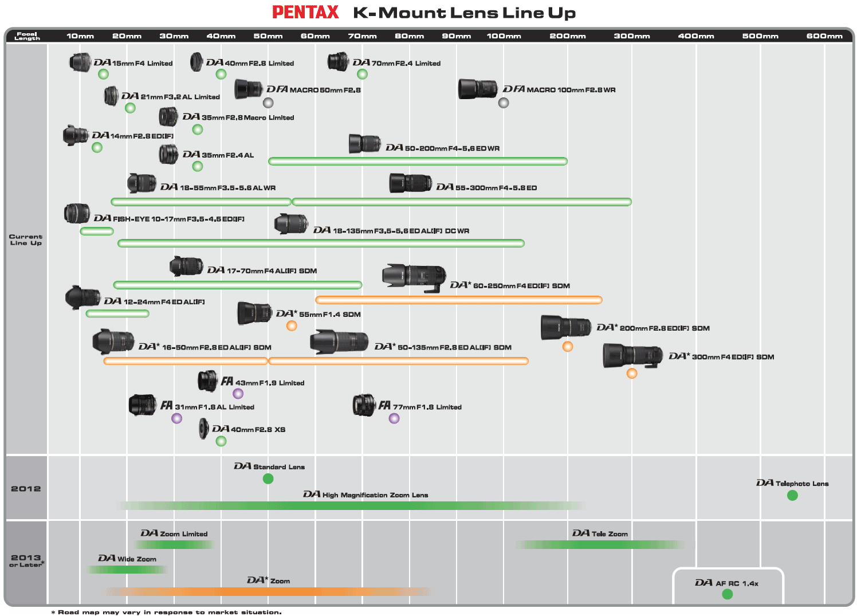Select the DA* 55mm F1.4 SDM lens image
The width and height of the screenshot is (857, 616).
[x=255, y=313]
